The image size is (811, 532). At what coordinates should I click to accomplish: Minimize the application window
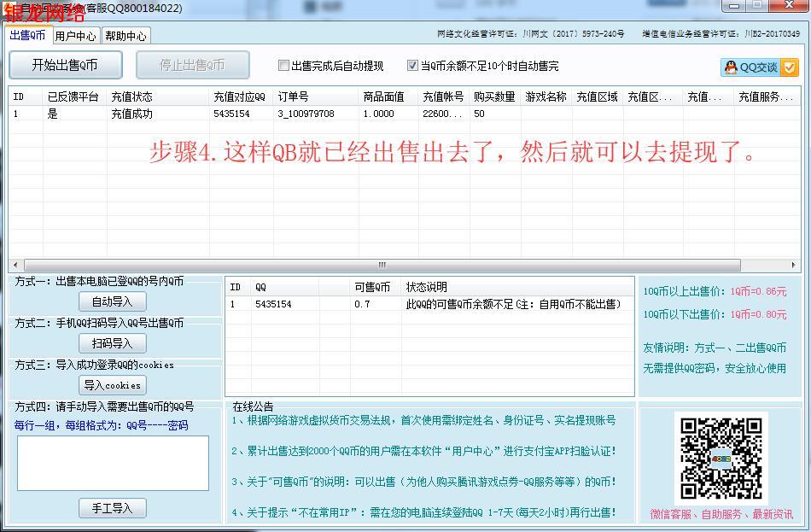coord(733,5)
